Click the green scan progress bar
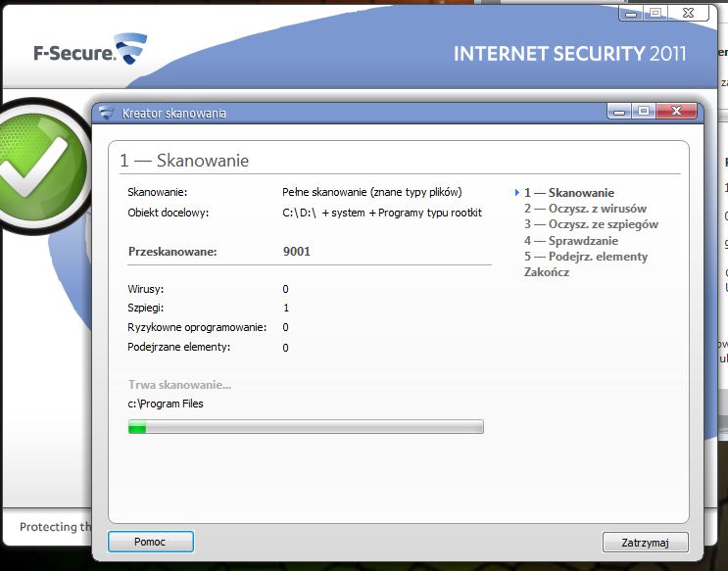Image resolution: width=728 pixels, height=571 pixels. click(306, 427)
